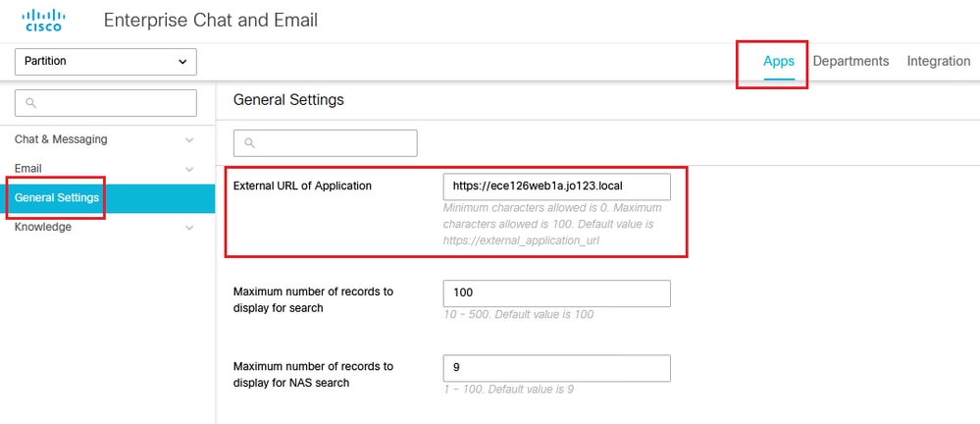980x424 pixels.
Task: Select the Email label in sidebar
Action: pyautogui.click(x=28, y=169)
